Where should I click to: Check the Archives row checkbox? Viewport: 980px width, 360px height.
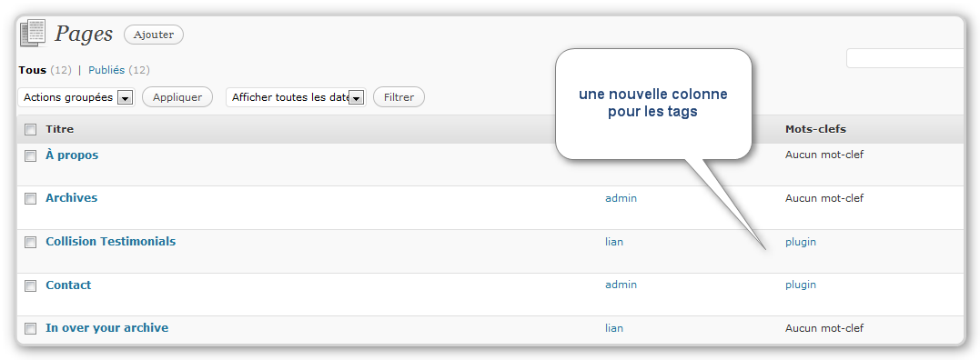coord(31,199)
